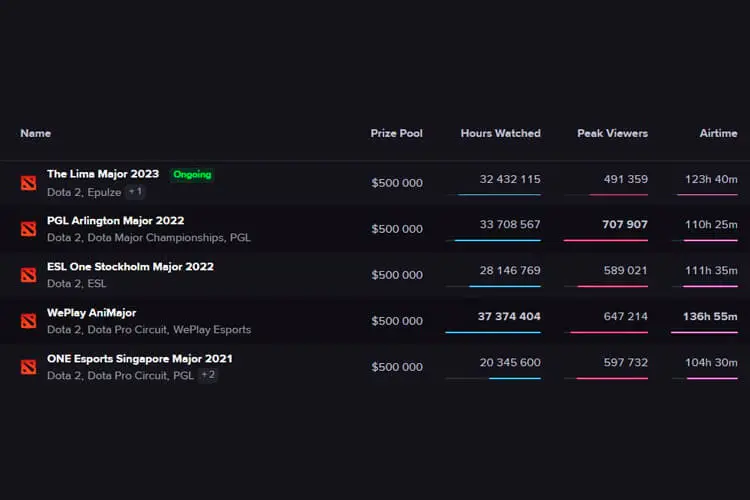Click the hours watched value 37 374 404
The height and width of the screenshot is (500, 750).
pos(509,316)
